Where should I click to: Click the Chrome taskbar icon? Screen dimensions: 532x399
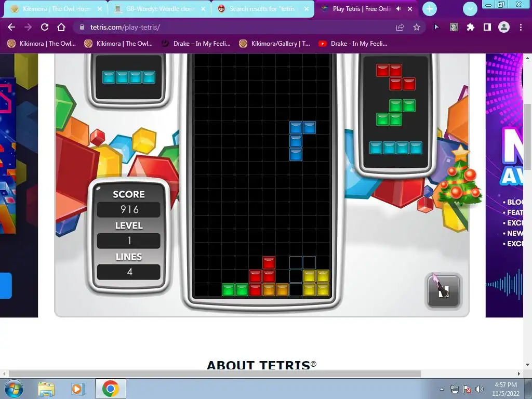110,389
